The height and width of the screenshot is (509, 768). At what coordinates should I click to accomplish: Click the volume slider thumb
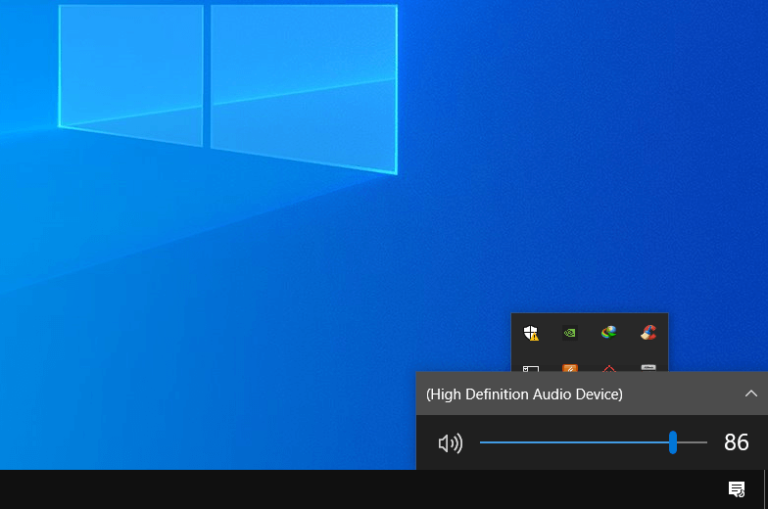pos(673,442)
